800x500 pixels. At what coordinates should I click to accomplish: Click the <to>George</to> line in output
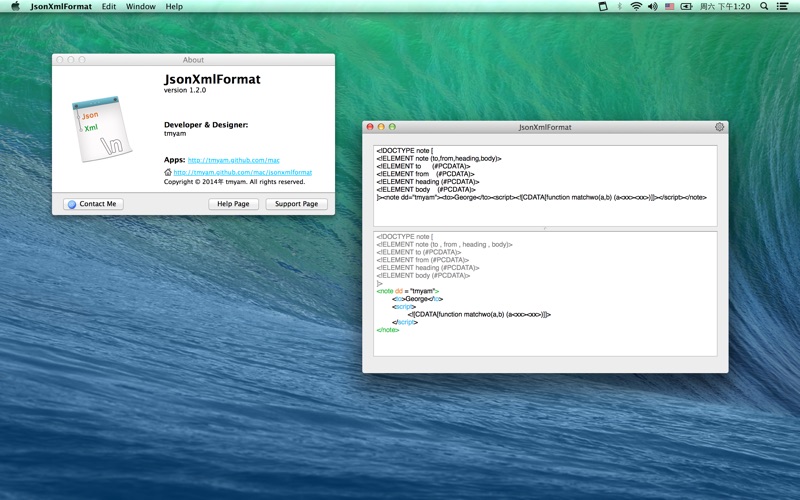click(x=417, y=299)
